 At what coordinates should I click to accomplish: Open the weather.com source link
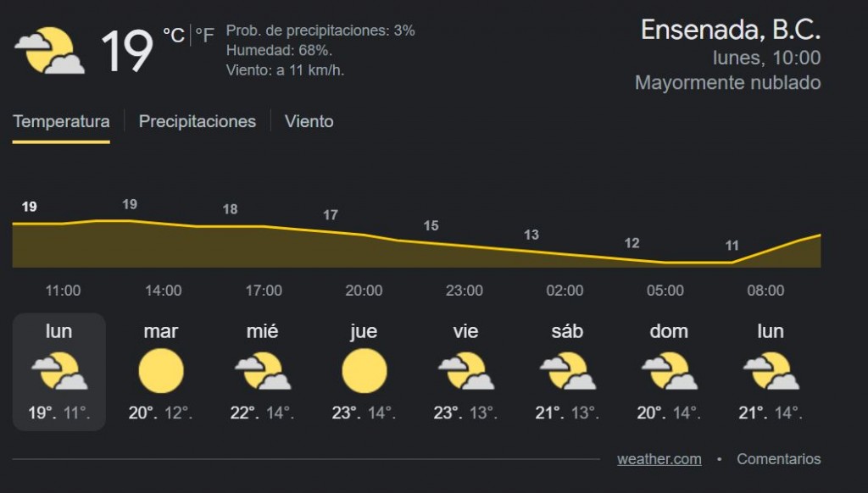tap(659, 459)
